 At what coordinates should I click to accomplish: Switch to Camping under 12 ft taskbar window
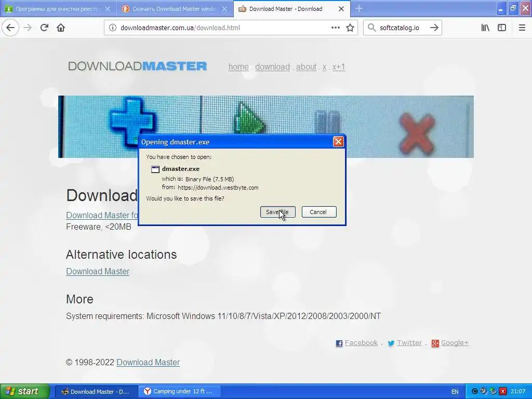pyautogui.click(x=179, y=392)
